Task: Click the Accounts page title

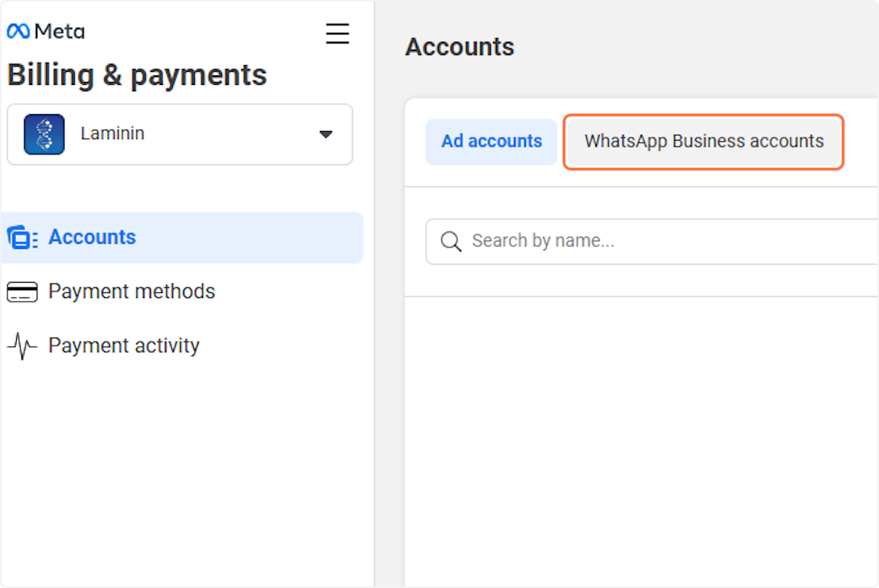Action: click(460, 47)
